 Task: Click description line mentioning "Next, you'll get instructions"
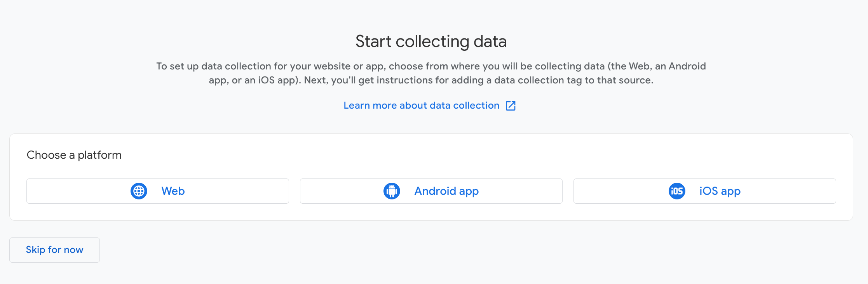(x=431, y=80)
